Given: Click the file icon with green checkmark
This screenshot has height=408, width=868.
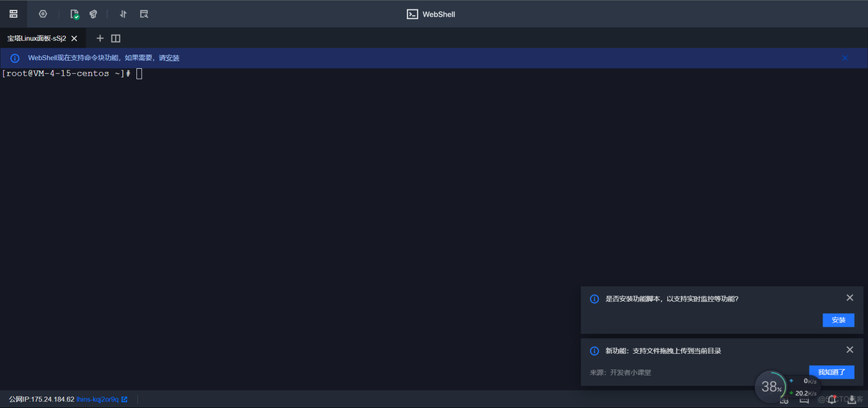Looking at the screenshot, I should pyautogui.click(x=74, y=14).
